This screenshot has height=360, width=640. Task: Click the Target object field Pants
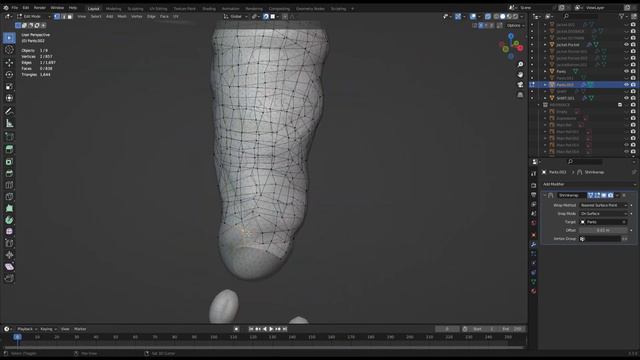(603, 222)
